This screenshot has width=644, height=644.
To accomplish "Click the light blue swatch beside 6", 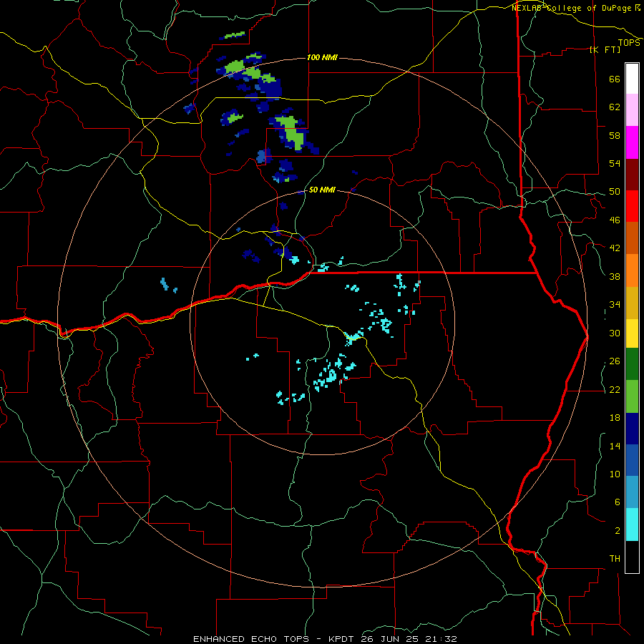I will [632, 492].
